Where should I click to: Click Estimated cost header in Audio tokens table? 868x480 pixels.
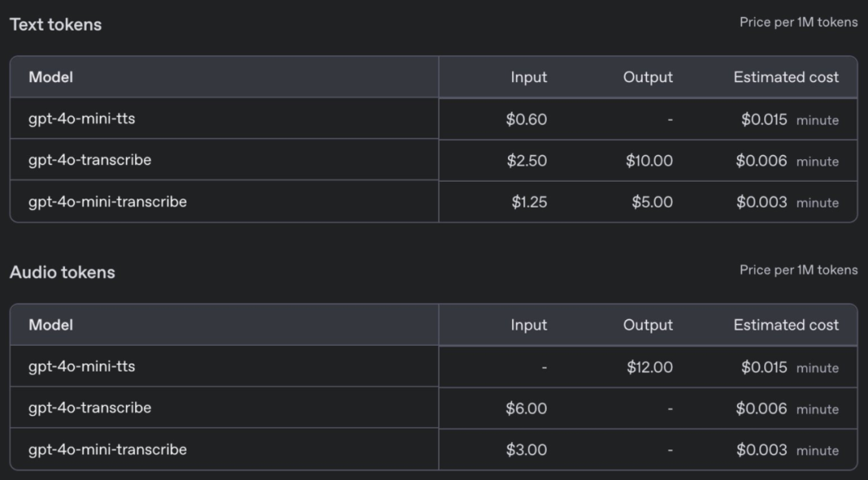point(786,325)
